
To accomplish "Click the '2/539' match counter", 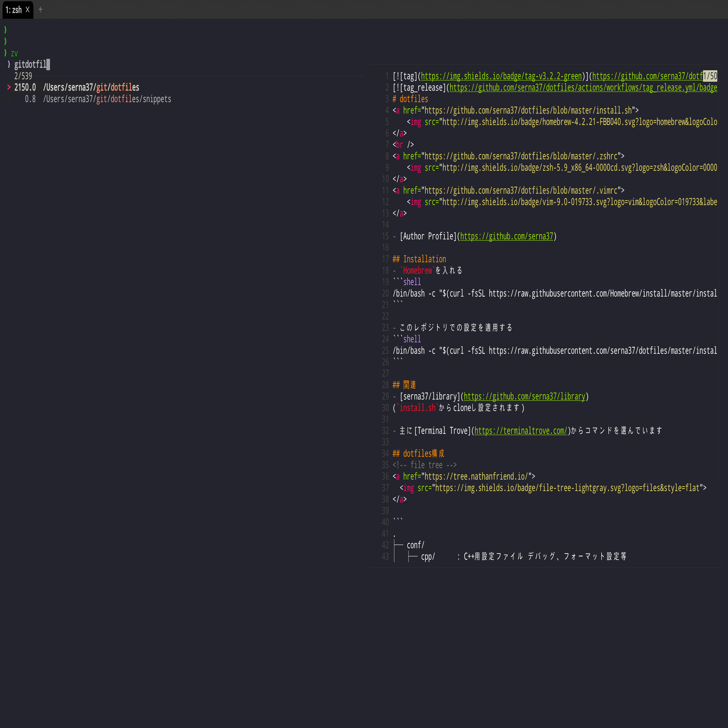I will pos(23,76).
